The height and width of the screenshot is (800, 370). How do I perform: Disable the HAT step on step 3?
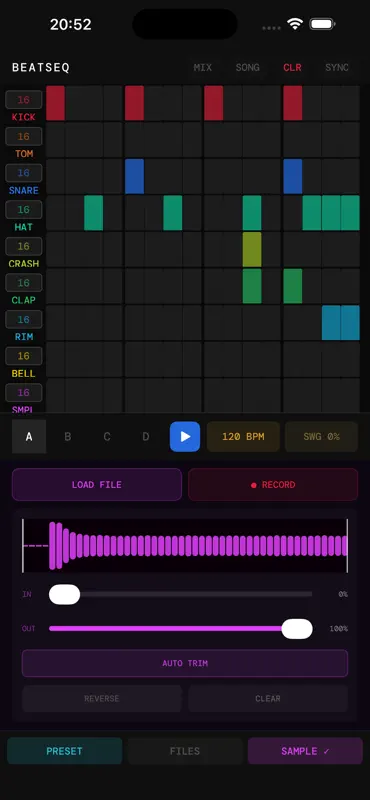tap(94, 213)
